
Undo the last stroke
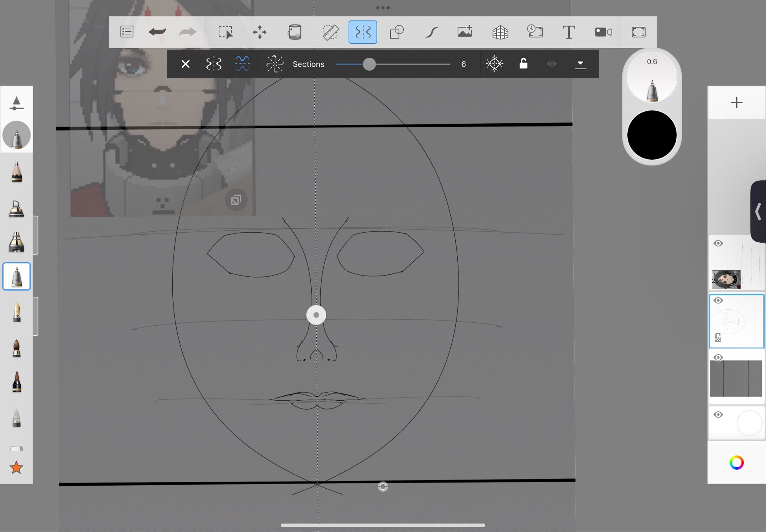click(x=157, y=32)
